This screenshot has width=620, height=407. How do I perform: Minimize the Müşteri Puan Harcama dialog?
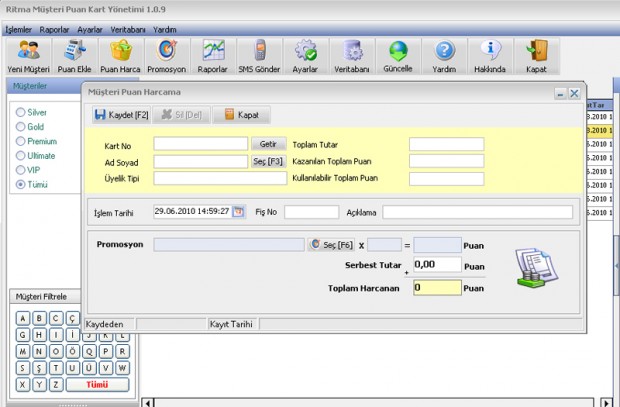pos(560,94)
